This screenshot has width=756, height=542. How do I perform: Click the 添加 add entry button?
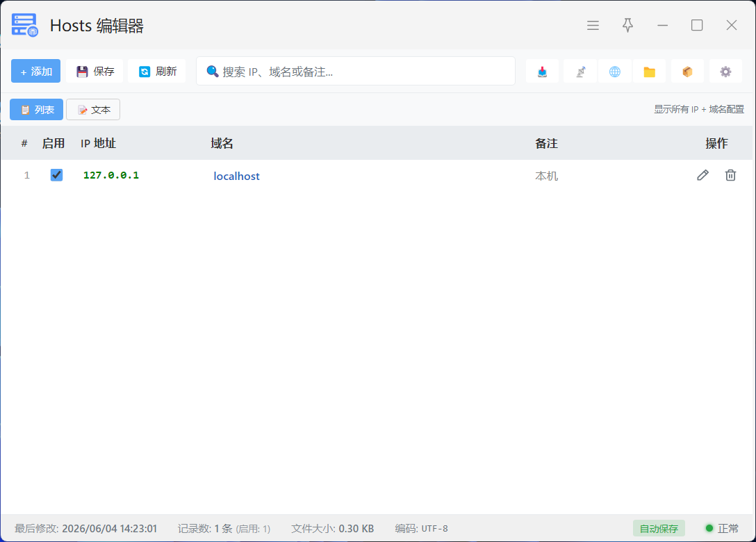click(35, 72)
